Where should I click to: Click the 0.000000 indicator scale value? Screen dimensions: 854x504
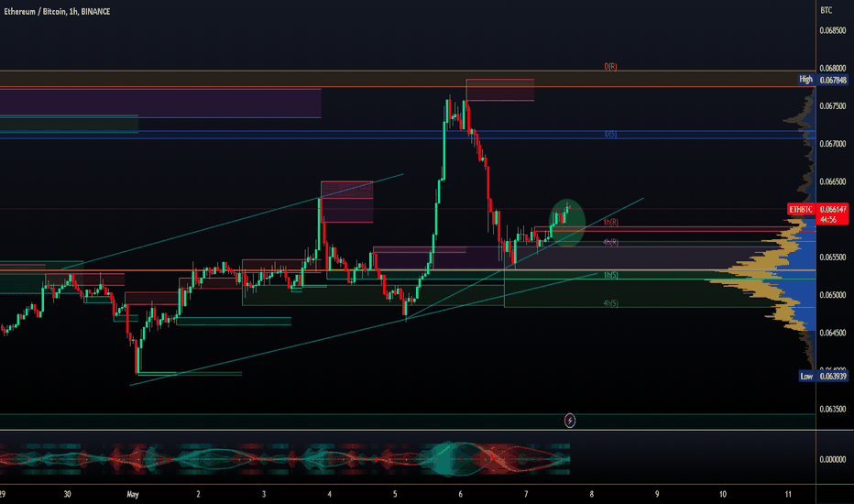833,459
